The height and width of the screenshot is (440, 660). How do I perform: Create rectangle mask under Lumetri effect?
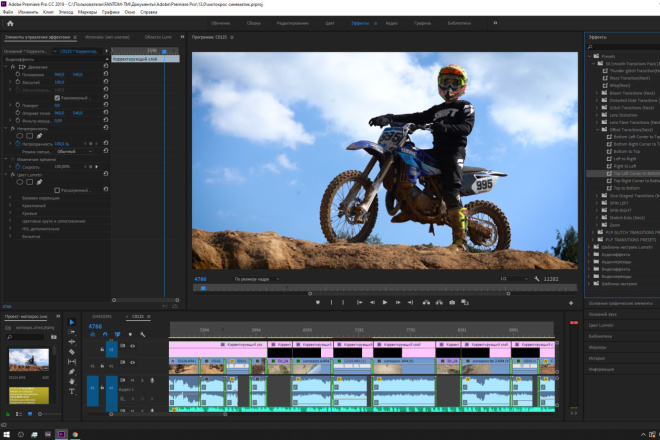pyautogui.click(x=29, y=182)
